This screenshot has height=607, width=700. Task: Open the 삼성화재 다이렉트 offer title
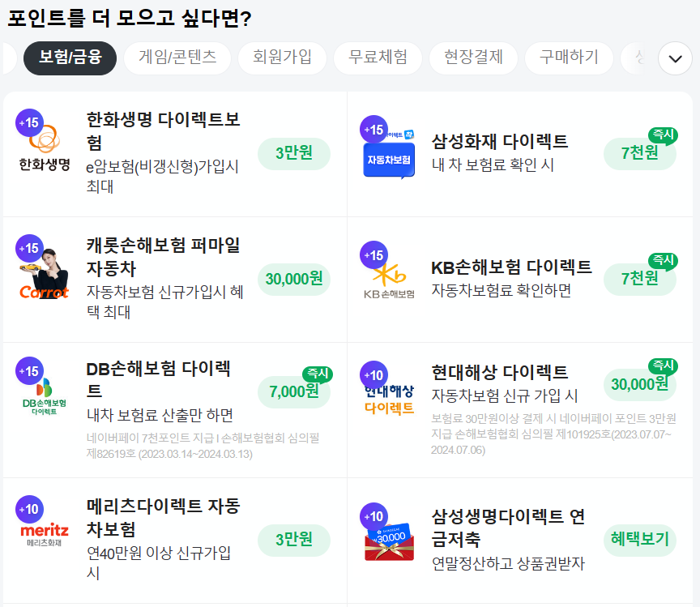(x=500, y=142)
